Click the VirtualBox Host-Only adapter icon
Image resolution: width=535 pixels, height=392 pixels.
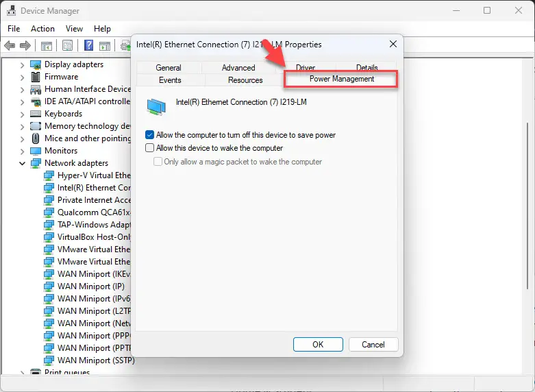(49, 237)
